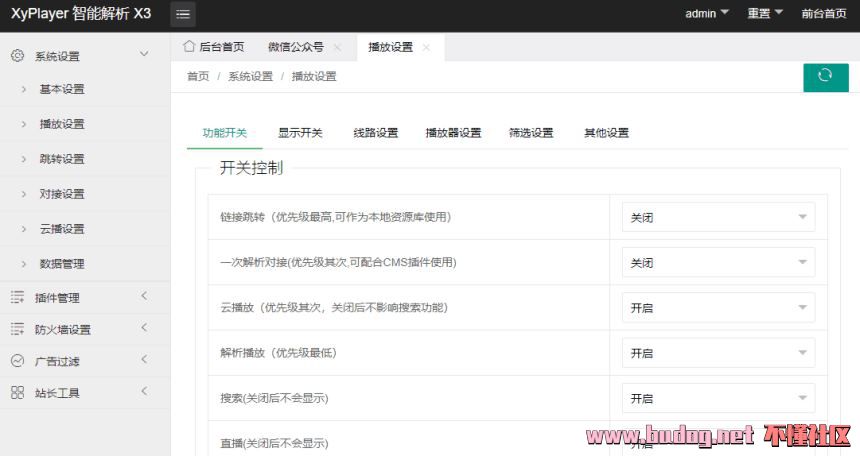Click the green refresh icon button
Image resolution: width=860 pixels, height=456 pixels.
(x=825, y=77)
